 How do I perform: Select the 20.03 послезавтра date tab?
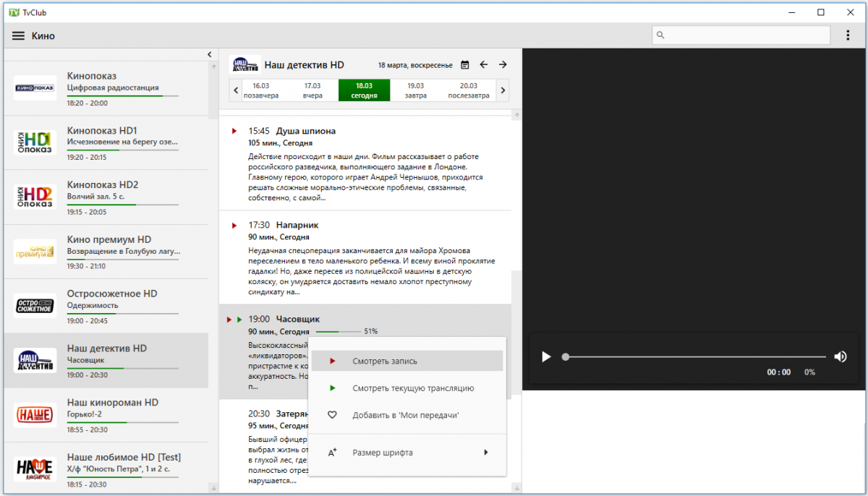click(469, 90)
